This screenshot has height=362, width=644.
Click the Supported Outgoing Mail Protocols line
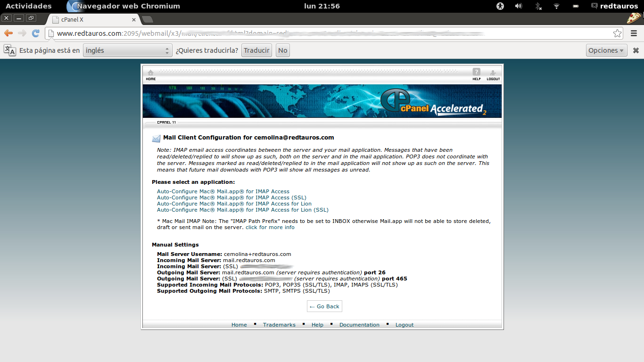click(x=243, y=291)
